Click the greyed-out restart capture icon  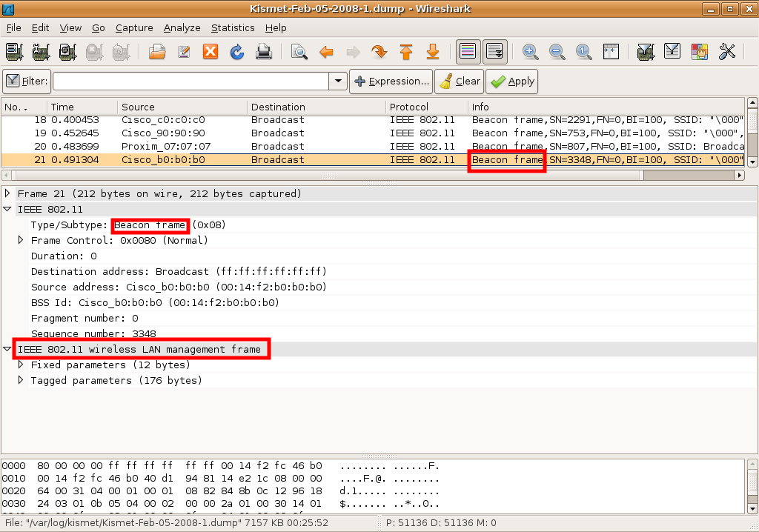point(121,52)
